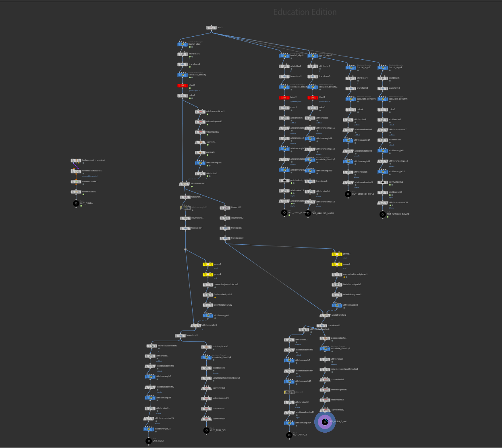502x448 pixels.
Task: Click the 'transform7' node label
Action: pyautogui.click(x=237, y=228)
